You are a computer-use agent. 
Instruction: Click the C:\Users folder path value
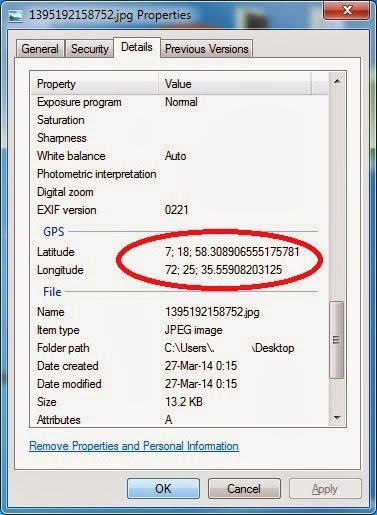pyautogui.click(x=229, y=348)
